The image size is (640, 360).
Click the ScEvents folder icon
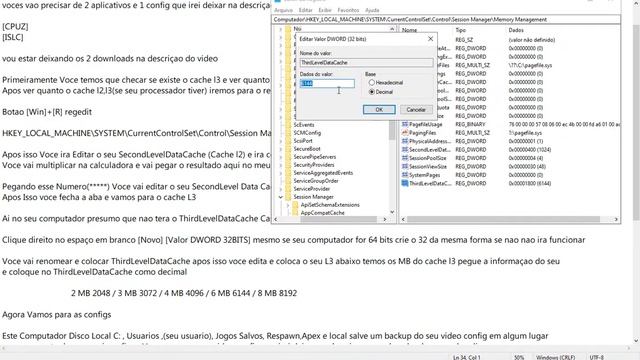tap(288, 125)
